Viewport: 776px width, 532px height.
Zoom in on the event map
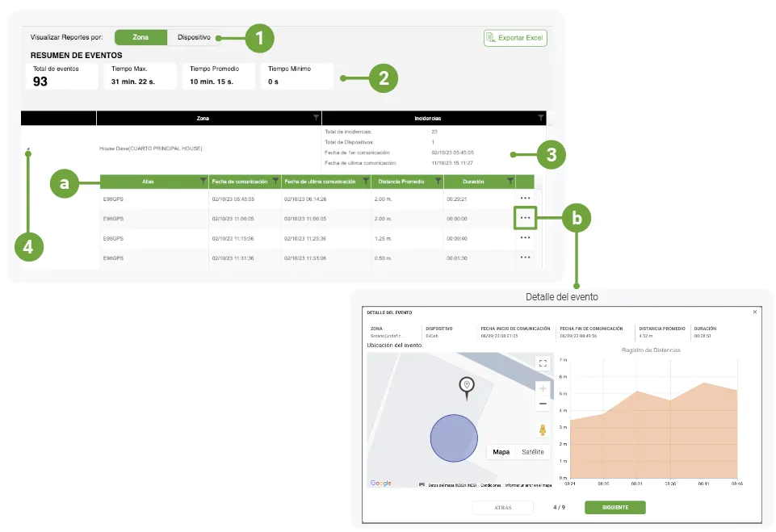coord(543,389)
